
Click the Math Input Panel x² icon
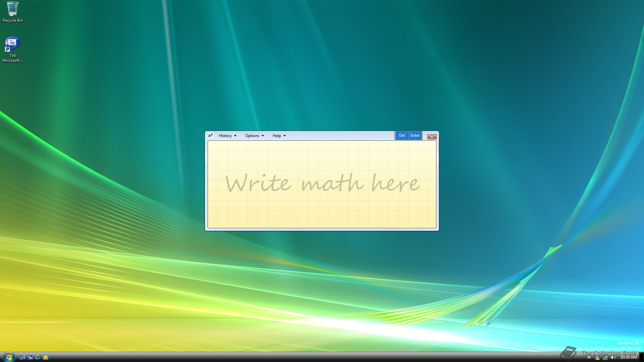coord(210,135)
